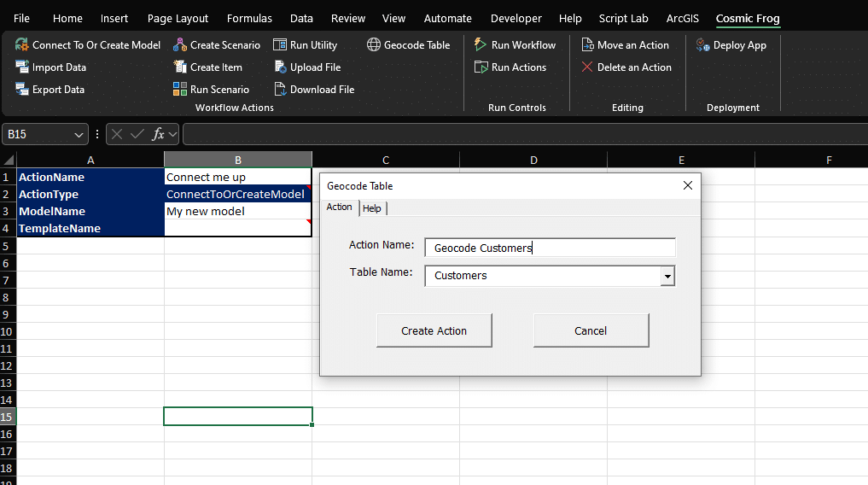
Task: Select cell containing Connect me up
Action: 238,177
